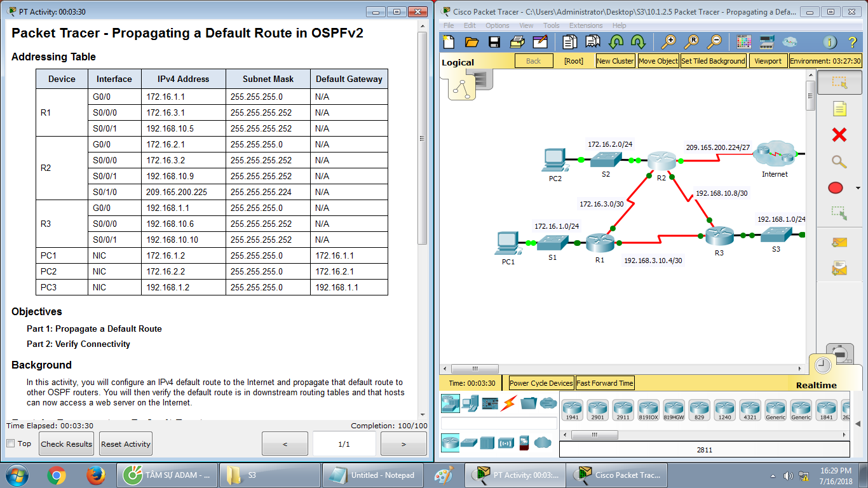This screenshot has height=488, width=868.
Task: Click Fast Forward Time
Action: [604, 383]
